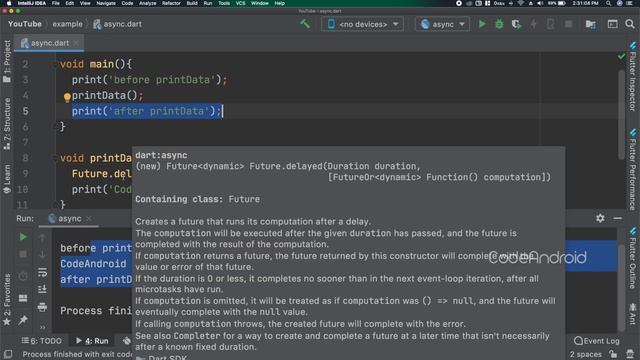This screenshot has height=360, width=640.
Task: Open the Flutter Inspector panel
Action: 633,76
